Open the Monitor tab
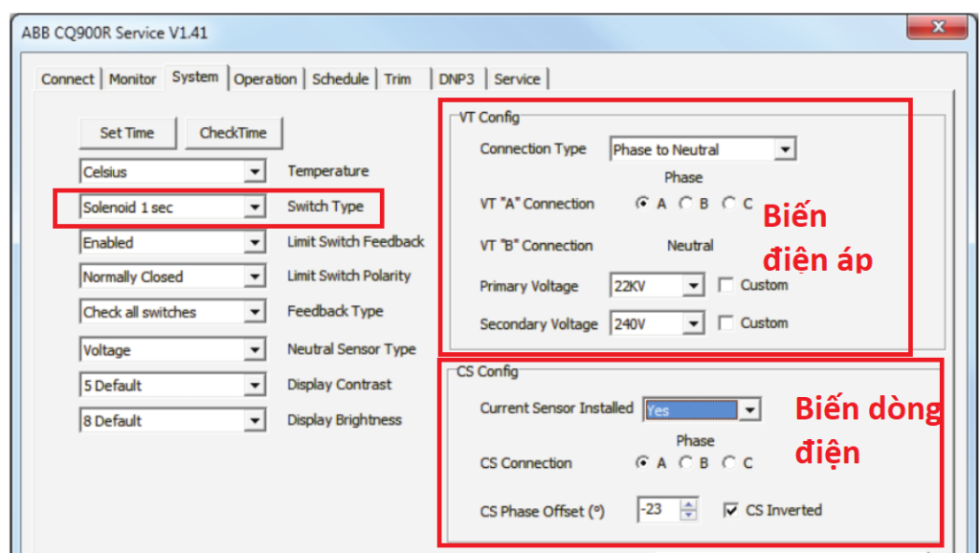 pyautogui.click(x=132, y=79)
